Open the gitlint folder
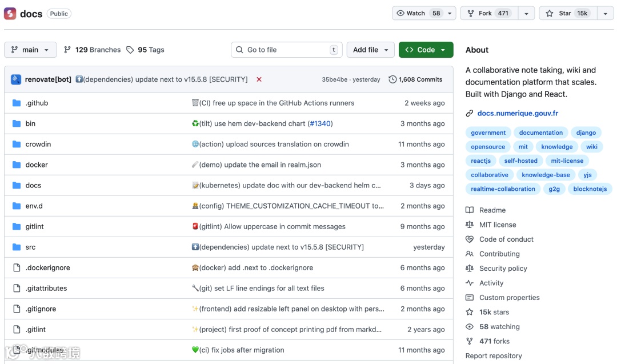The image size is (617, 364). point(34,227)
